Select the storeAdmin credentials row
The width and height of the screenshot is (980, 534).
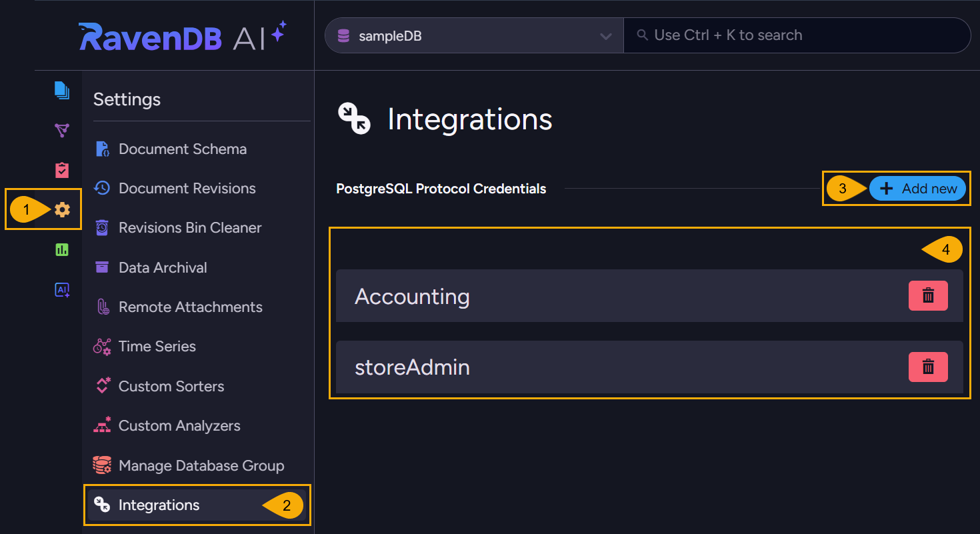point(649,367)
